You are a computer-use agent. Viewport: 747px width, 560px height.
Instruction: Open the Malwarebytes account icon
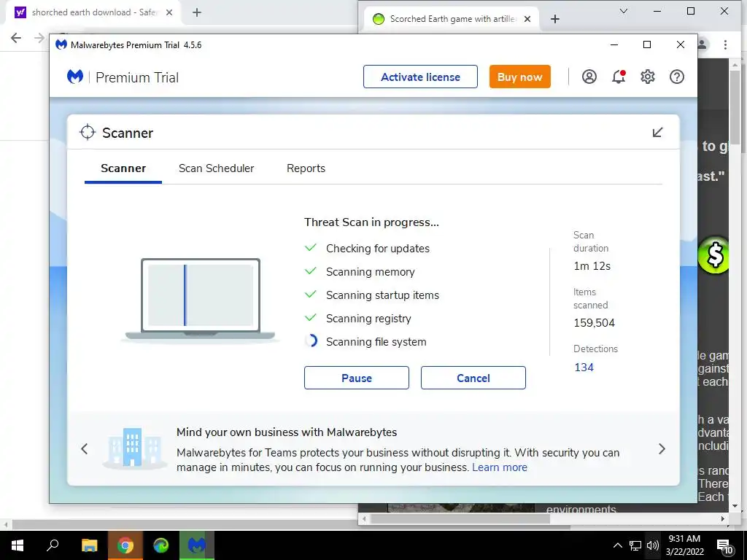tap(589, 77)
